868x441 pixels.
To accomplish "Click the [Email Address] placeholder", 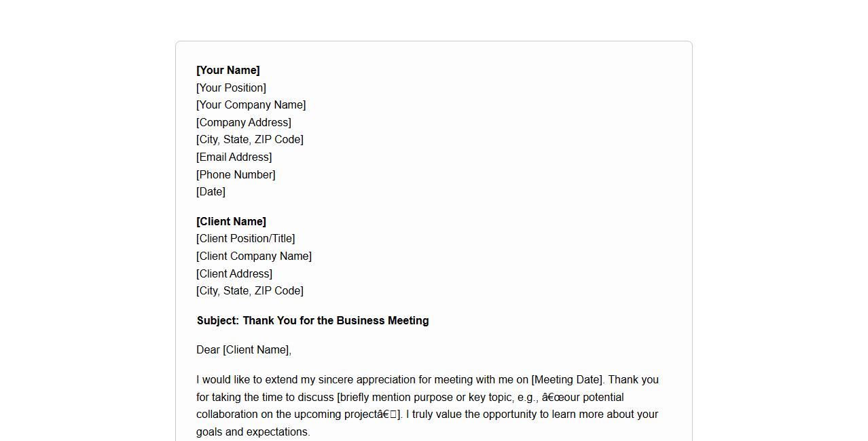I will tap(234, 157).
